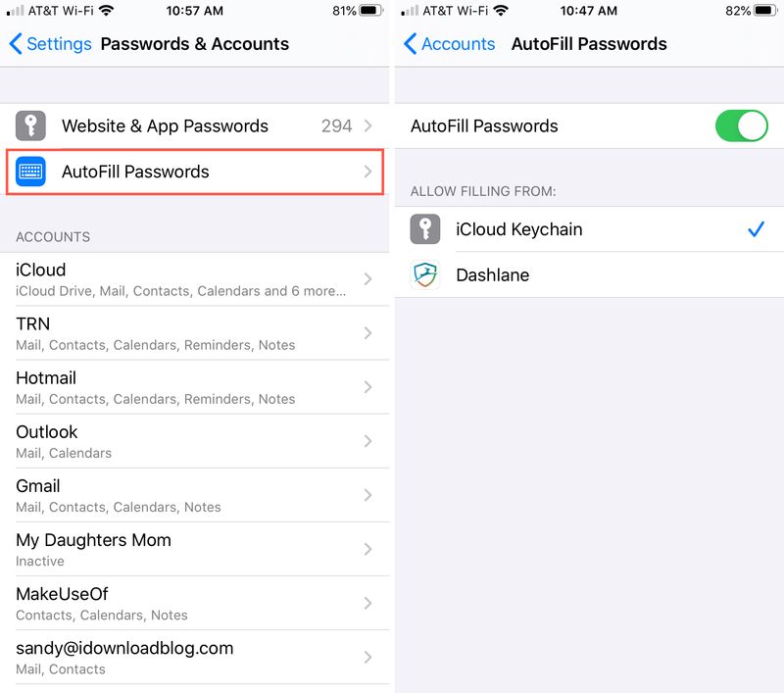Screen dimensions: 784x693
Task: Tap the iCloud Keychain key icon
Action: [x=425, y=229]
